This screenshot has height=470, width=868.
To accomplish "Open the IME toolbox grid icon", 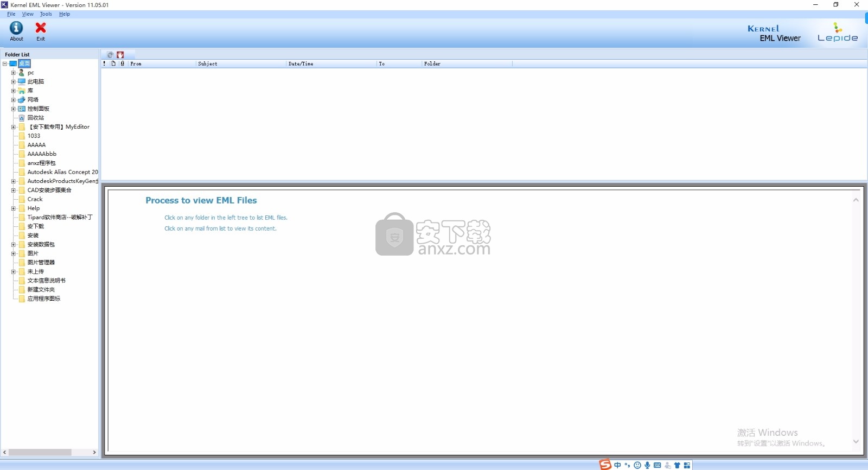I will [x=687, y=465].
